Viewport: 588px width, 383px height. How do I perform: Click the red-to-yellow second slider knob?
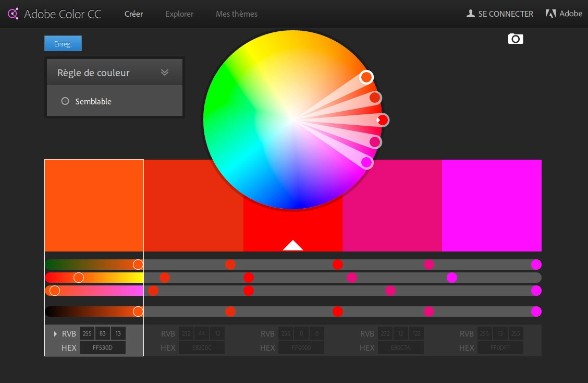click(78, 278)
